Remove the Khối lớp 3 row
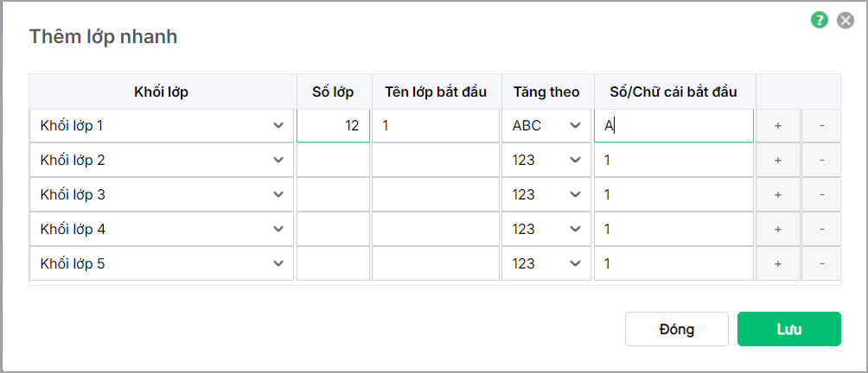The width and height of the screenshot is (868, 373). click(821, 195)
